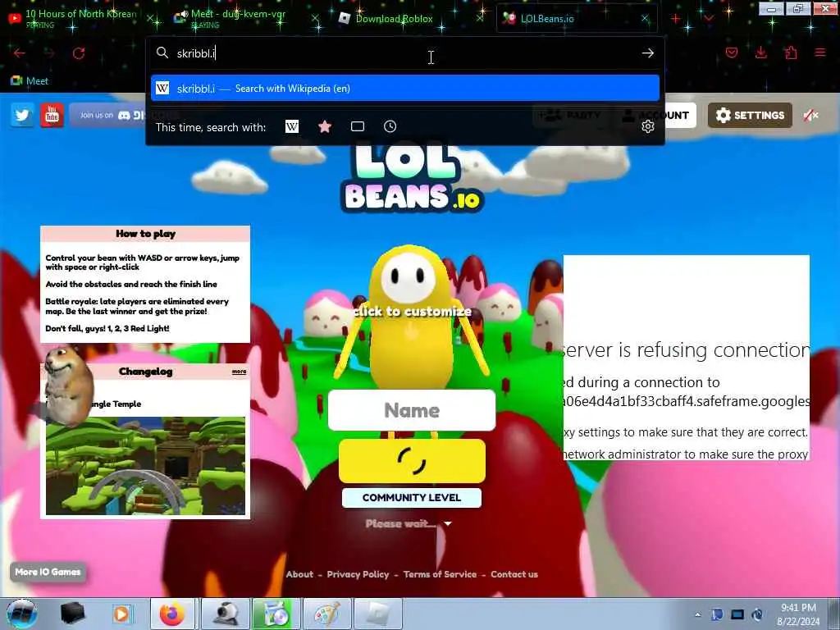
Task: Click the How to play panel heading
Action: (x=145, y=234)
